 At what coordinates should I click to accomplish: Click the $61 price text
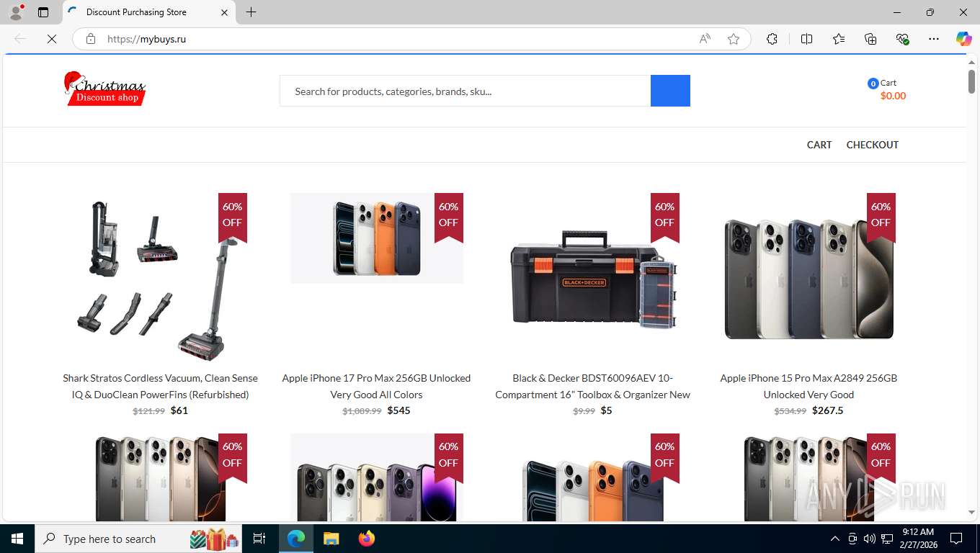[179, 410]
